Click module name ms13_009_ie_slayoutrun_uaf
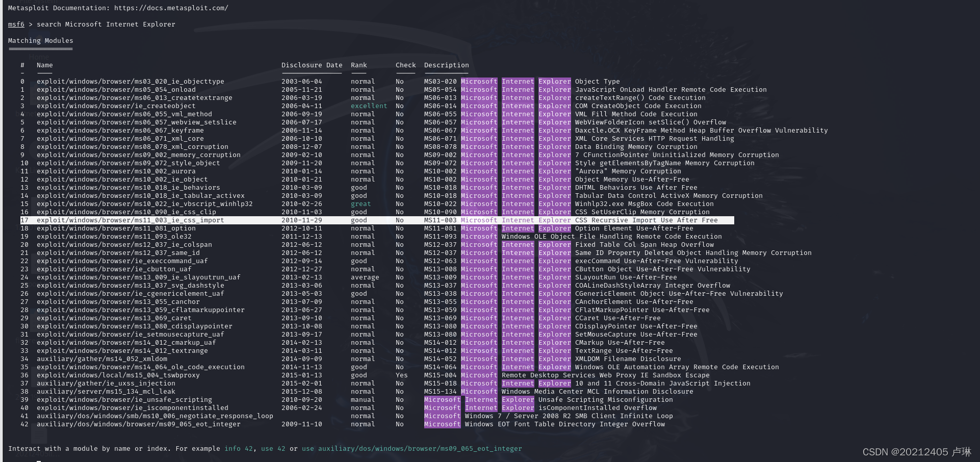 (x=139, y=277)
